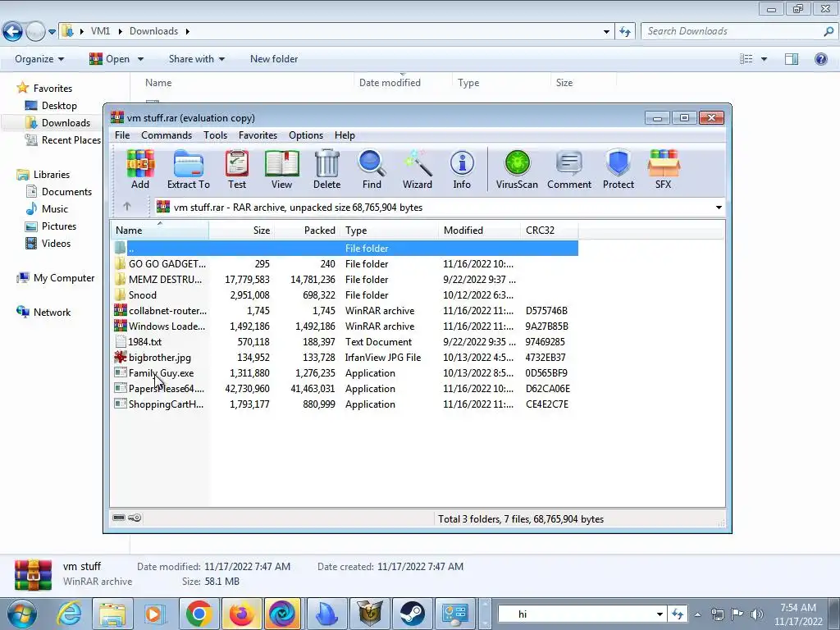Viewport: 840px width, 630px height.
Task: Click the key password icon in status bar
Action: pos(135,518)
